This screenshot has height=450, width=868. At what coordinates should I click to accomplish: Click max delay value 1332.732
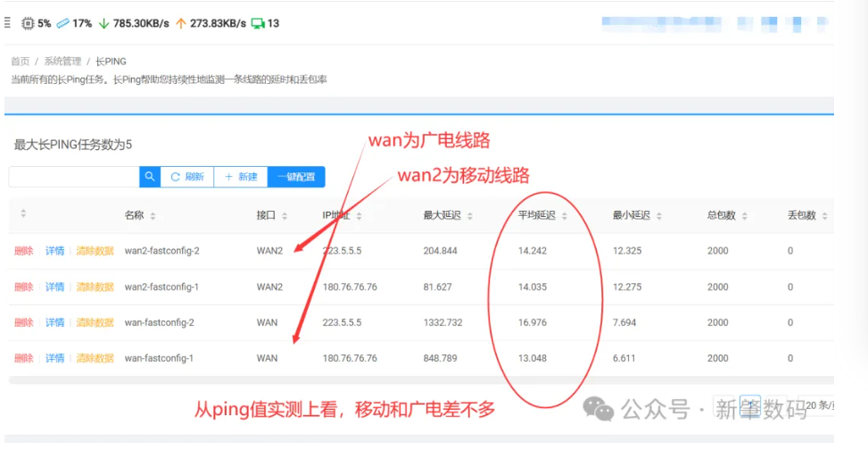[442, 322]
